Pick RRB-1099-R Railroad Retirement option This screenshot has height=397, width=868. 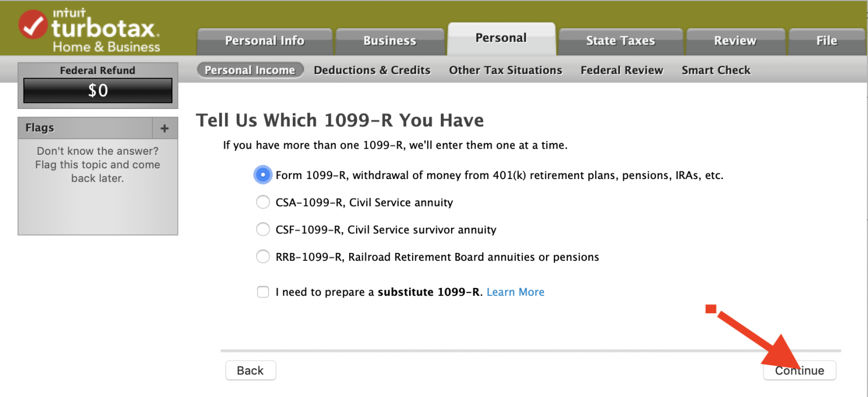click(x=263, y=256)
